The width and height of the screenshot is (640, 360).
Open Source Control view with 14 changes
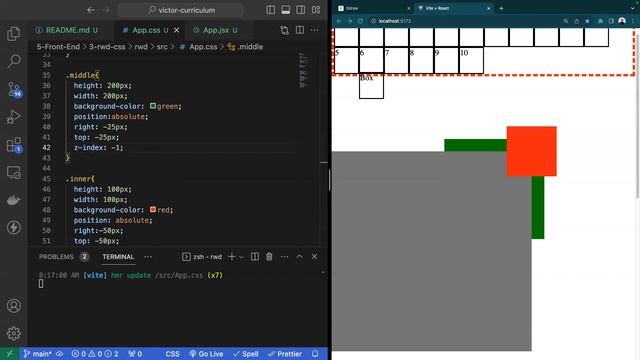(14, 89)
